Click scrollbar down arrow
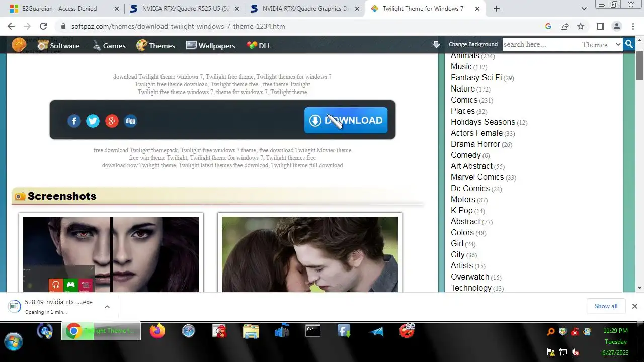The width and height of the screenshot is (644, 362). tap(639, 288)
